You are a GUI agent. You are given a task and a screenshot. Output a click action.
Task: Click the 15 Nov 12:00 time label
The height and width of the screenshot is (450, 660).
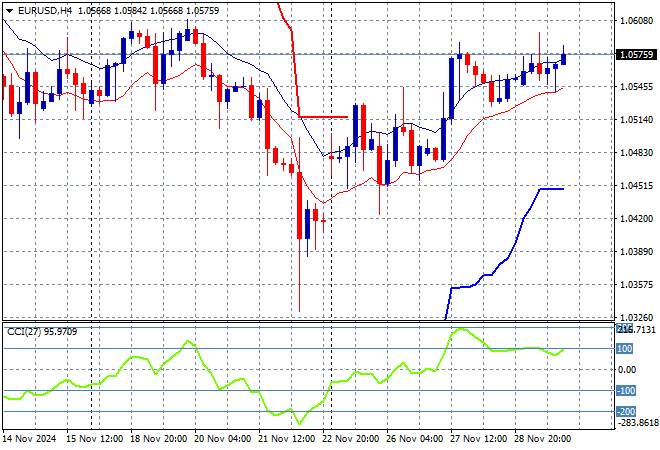pyautogui.click(x=95, y=439)
